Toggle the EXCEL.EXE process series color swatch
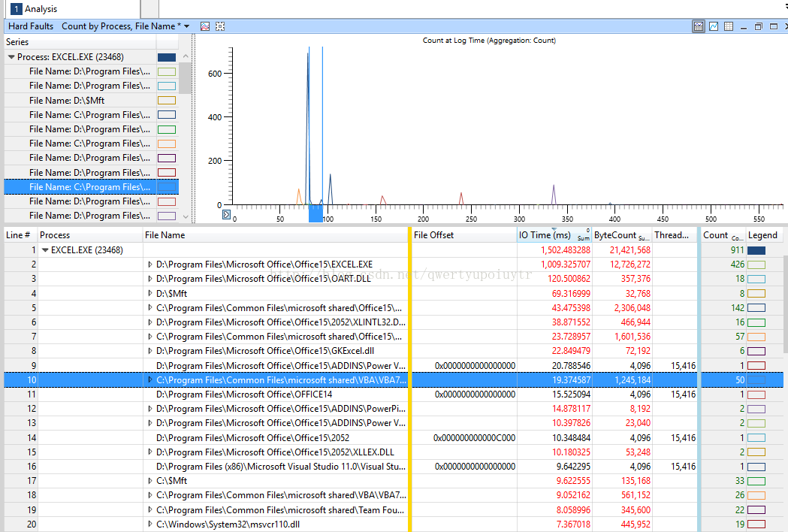788x532 pixels. 167,57
